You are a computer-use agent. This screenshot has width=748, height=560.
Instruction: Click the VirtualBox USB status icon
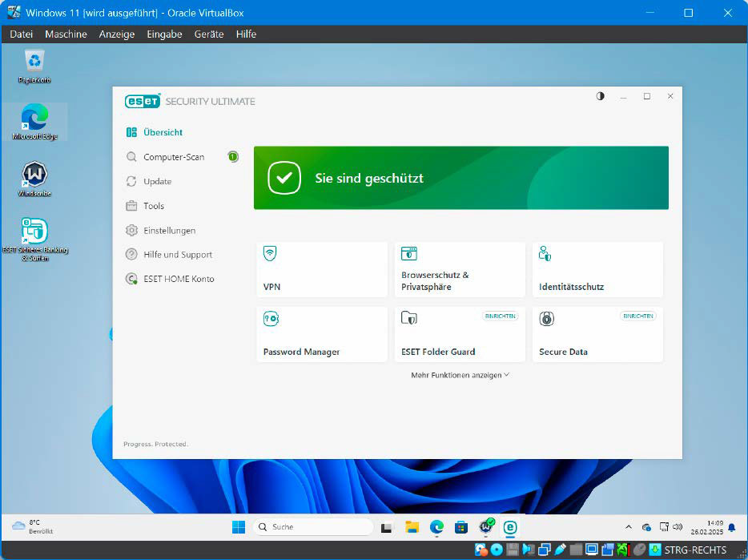pos(560,550)
